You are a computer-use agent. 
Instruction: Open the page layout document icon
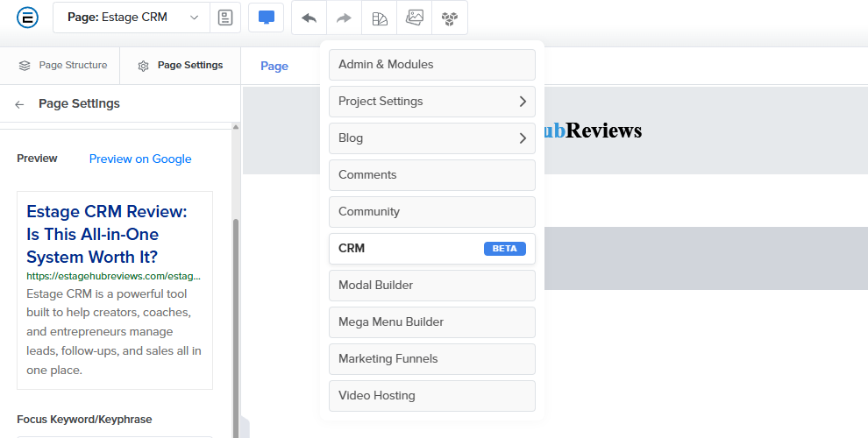click(225, 18)
